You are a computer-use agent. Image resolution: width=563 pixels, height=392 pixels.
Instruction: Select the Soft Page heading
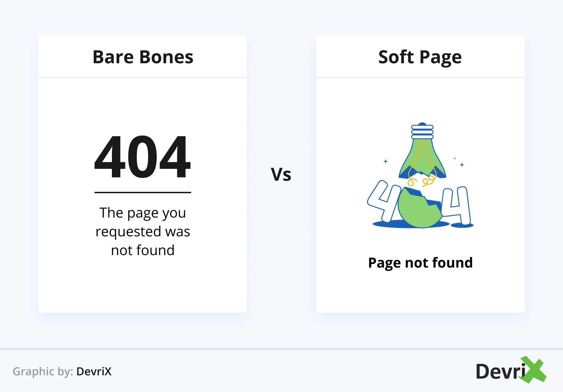tap(420, 57)
